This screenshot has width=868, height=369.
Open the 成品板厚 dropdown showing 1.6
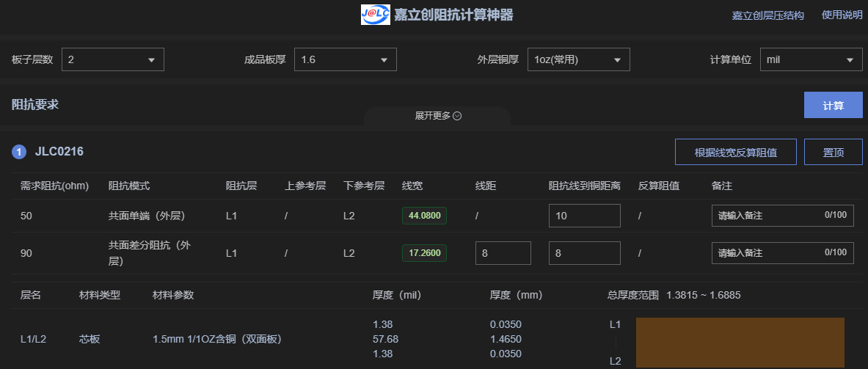pos(346,60)
